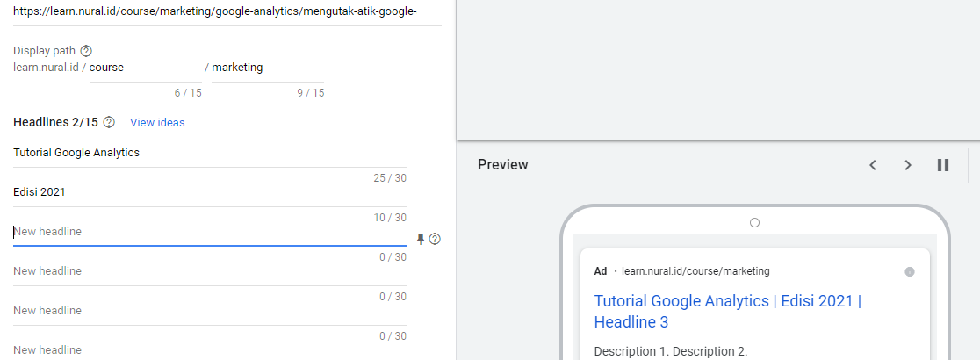The image size is (980, 360).
Task: Click the Preview heading label
Action: pos(503,165)
